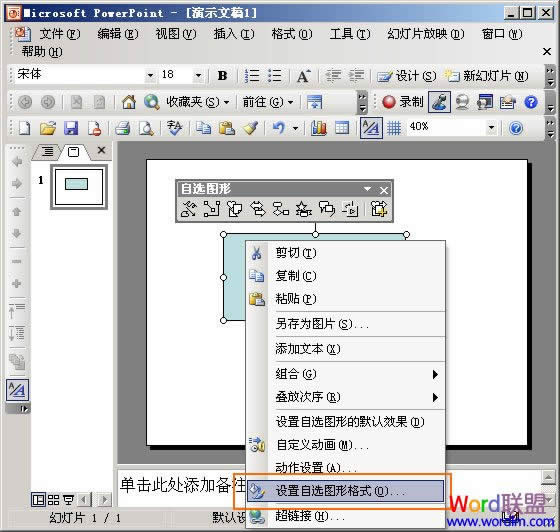Image resolution: width=560 pixels, height=532 pixels.
Task: Print the presentation printer icon
Action: pyautogui.click(x=122, y=128)
